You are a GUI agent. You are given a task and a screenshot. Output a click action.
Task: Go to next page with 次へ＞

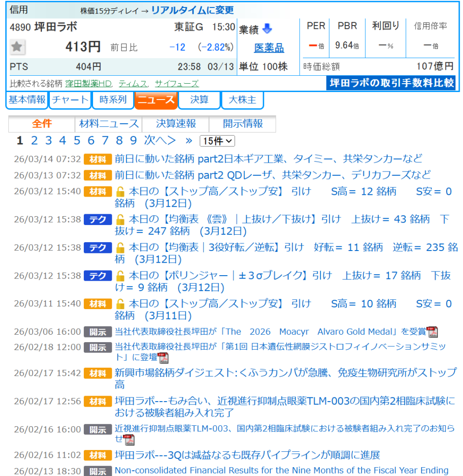click(x=160, y=140)
